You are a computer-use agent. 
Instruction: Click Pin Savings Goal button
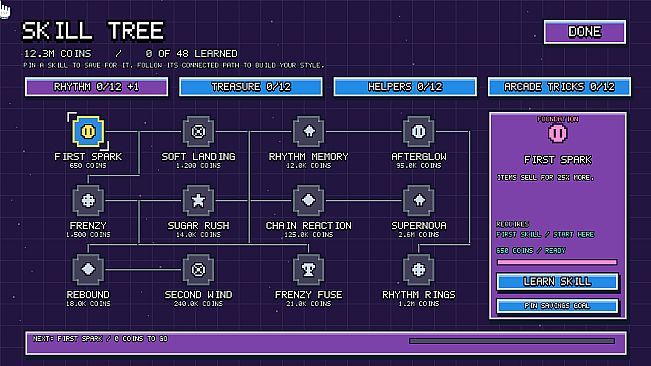(x=557, y=306)
